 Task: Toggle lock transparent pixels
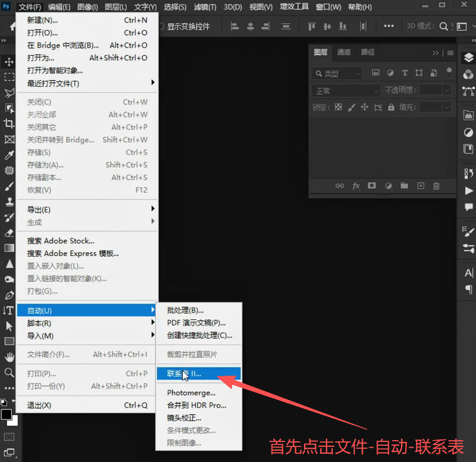pyautogui.click(x=338, y=107)
